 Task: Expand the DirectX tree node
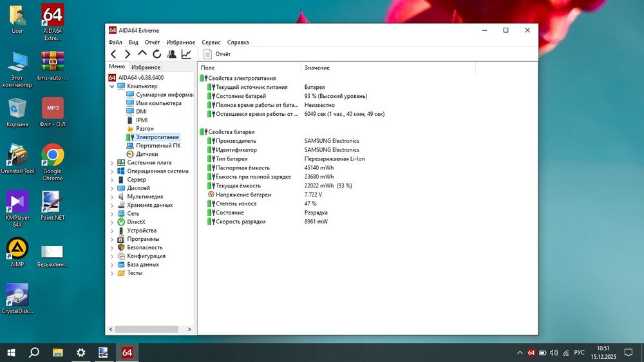pos(111,222)
